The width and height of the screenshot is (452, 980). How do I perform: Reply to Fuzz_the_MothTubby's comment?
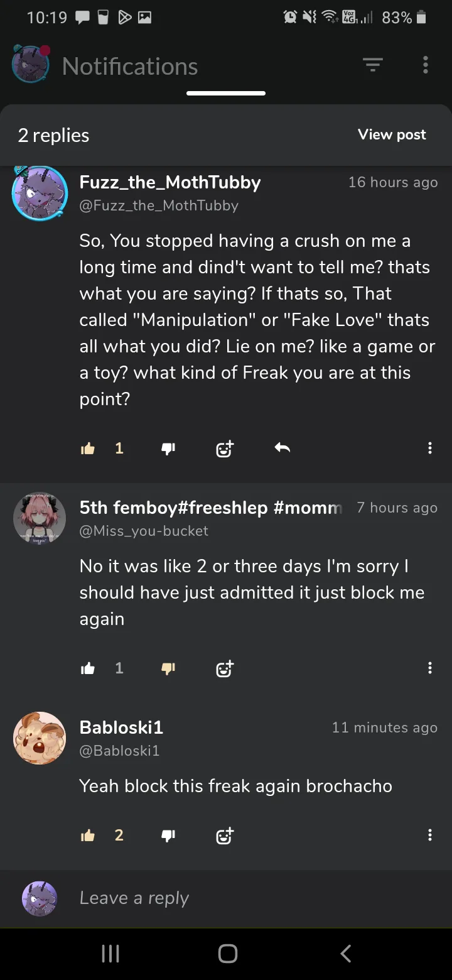(x=282, y=448)
